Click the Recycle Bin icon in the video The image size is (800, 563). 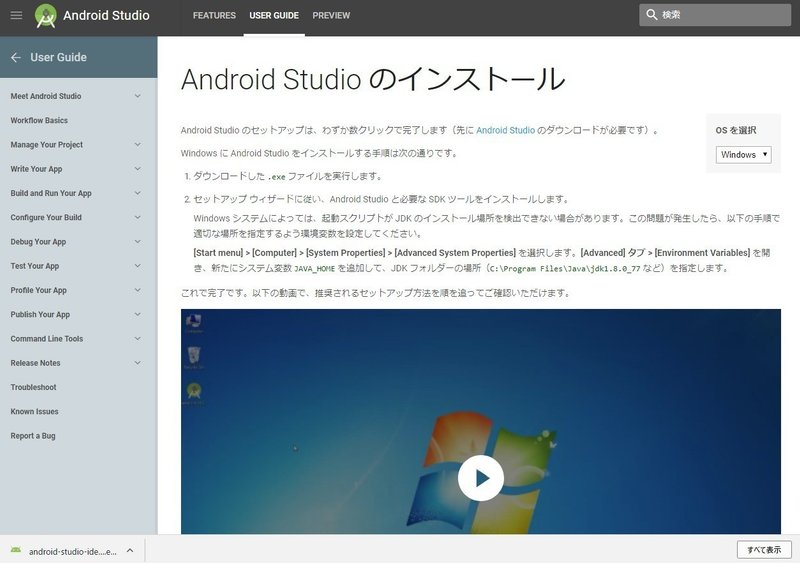194,357
